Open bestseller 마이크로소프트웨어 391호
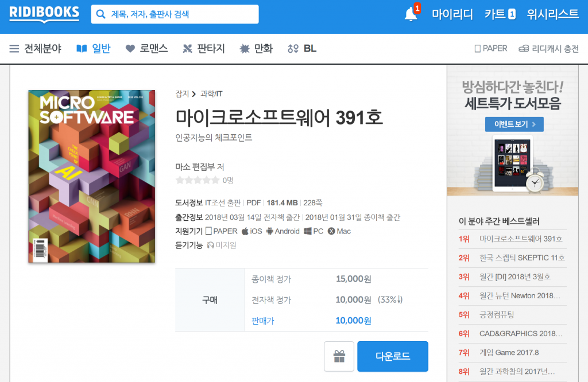 click(x=520, y=239)
